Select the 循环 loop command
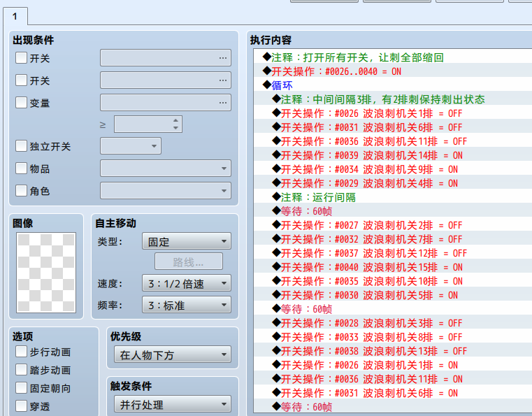Image resolution: width=532 pixels, height=416 pixels. click(393, 85)
